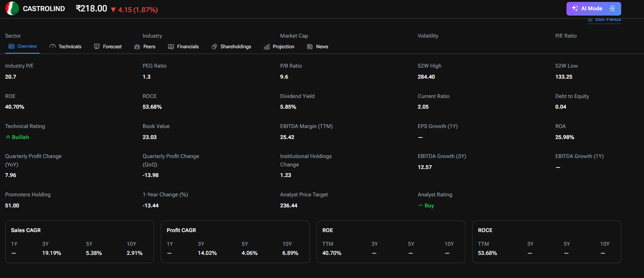Activate the AI Mode button

[x=593, y=8]
